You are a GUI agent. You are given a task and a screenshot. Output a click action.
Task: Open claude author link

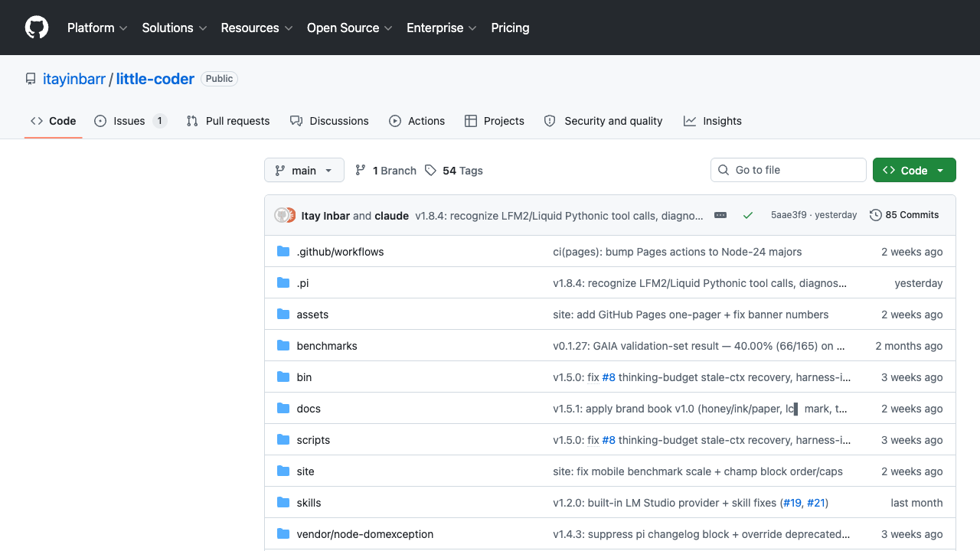[392, 216]
